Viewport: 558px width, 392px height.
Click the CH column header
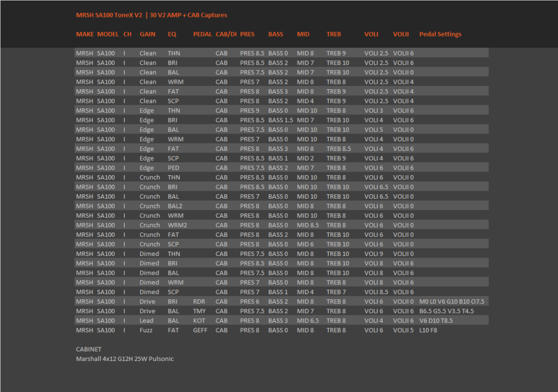coord(128,34)
